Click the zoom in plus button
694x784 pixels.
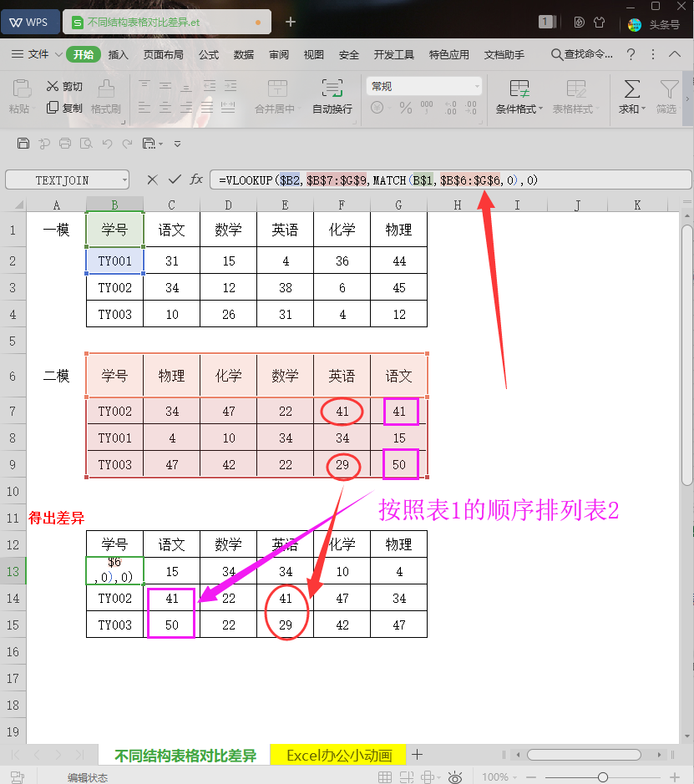pyautogui.click(x=675, y=777)
